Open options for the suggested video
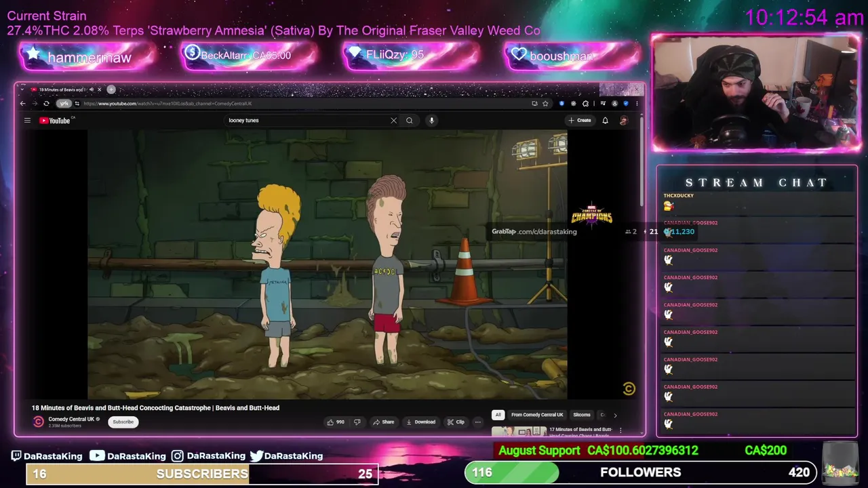 click(620, 430)
